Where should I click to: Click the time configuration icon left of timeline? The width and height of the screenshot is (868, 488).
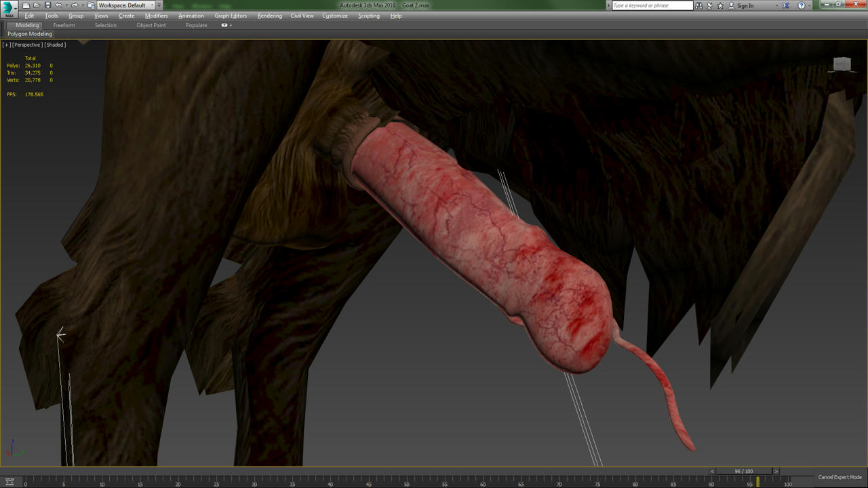pyautogui.click(x=9, y=481)
